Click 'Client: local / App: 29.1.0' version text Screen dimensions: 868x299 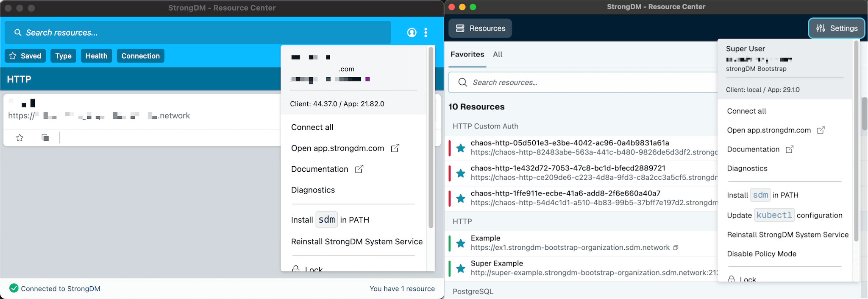(763, 90)
